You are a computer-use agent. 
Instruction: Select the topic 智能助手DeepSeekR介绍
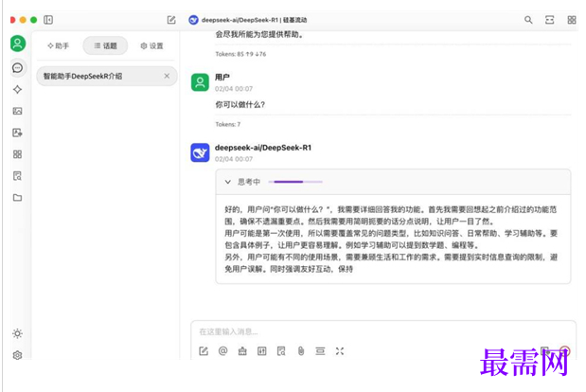[x=107, y=77]
